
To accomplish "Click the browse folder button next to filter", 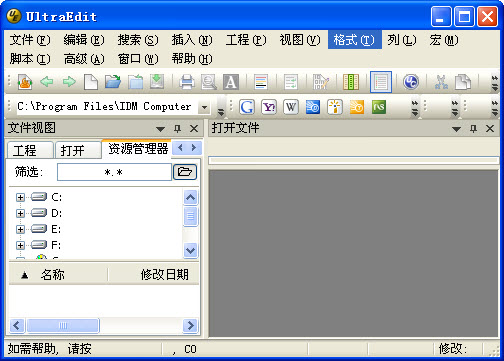I will point(185,172).
